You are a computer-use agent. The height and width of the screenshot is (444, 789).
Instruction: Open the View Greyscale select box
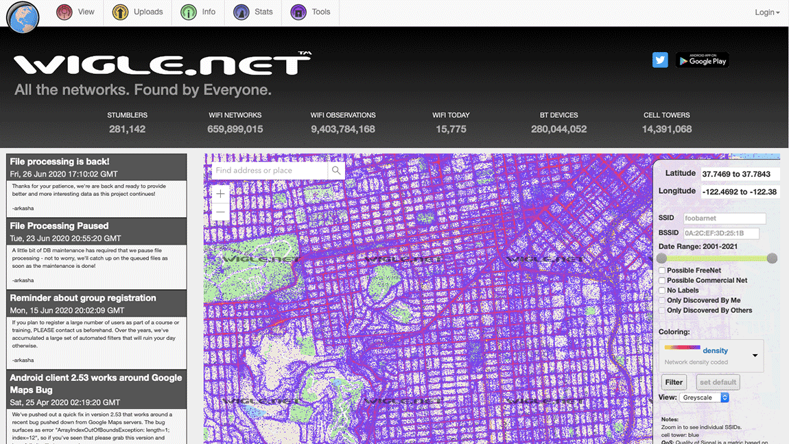[x=704, y=398]
